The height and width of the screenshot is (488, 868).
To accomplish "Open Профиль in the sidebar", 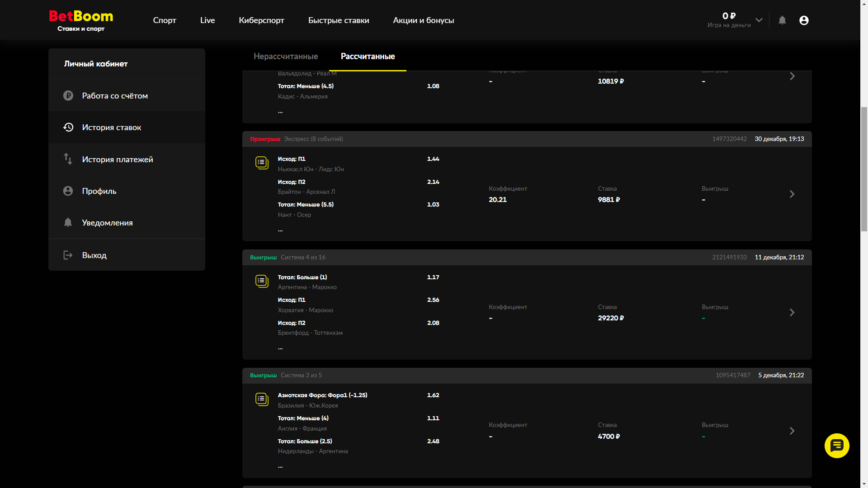I will (x=99, y=191).
